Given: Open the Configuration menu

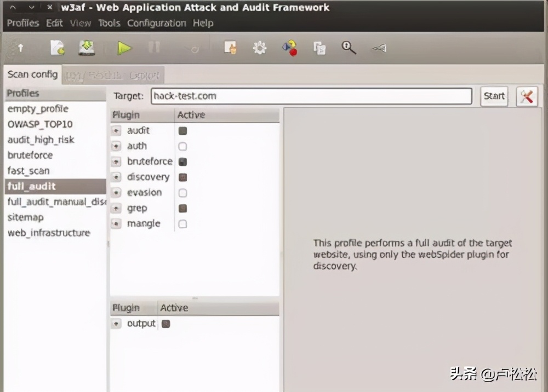Looking at the screenshot, I should 157,23.
